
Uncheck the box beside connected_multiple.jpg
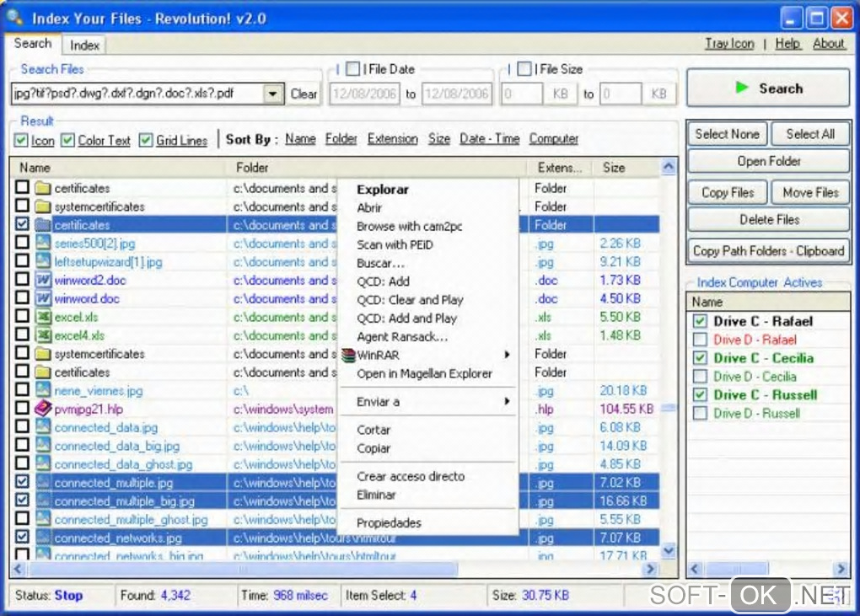(22, 482)
